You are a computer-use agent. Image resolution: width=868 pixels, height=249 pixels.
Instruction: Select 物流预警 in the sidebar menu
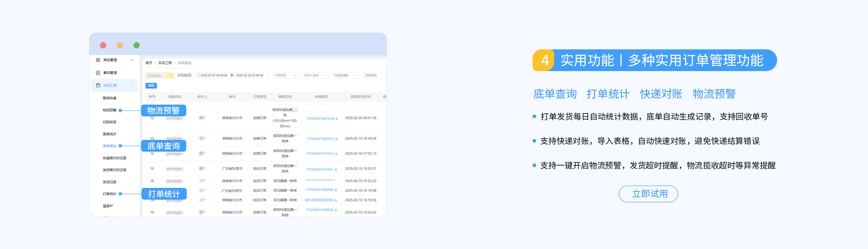pos(109,110)
